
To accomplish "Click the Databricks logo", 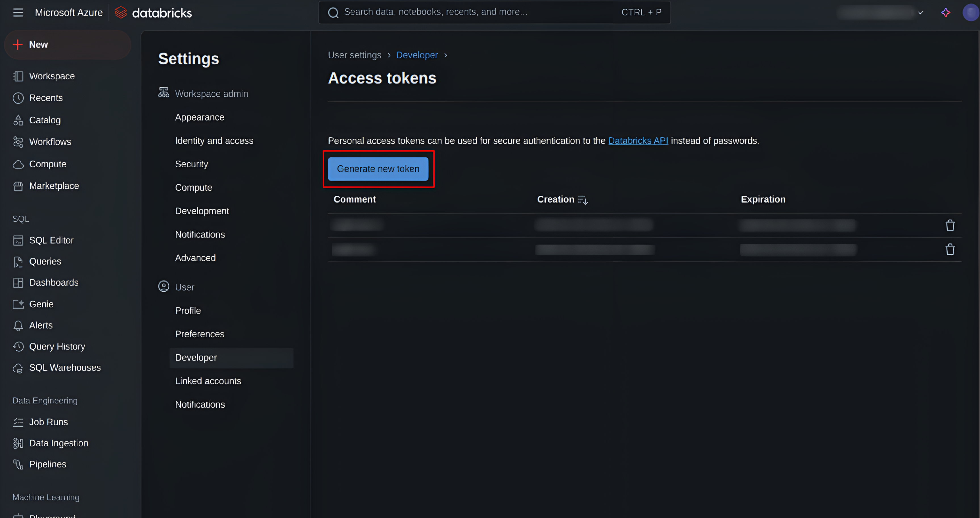I will click(x=153, y=12).
